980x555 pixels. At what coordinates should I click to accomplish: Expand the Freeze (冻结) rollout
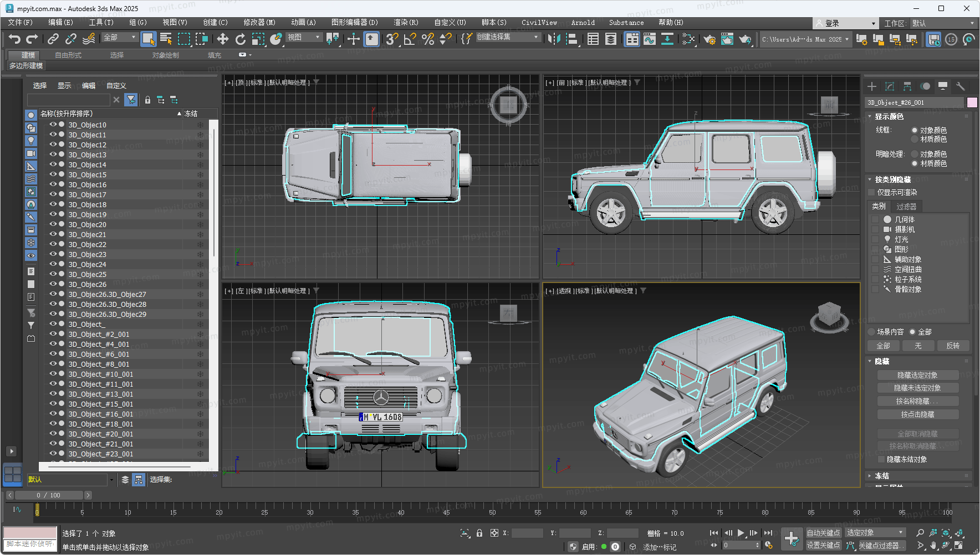[x=882, y=476]
